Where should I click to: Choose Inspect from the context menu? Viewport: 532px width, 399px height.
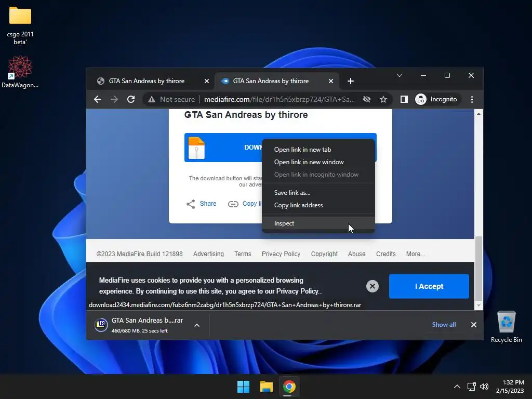pos(318,223)
